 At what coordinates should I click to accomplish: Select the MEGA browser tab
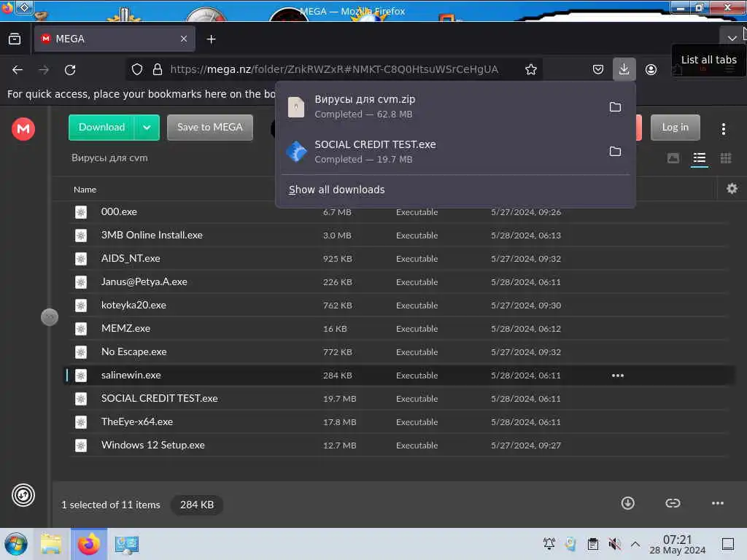[115, 39]
